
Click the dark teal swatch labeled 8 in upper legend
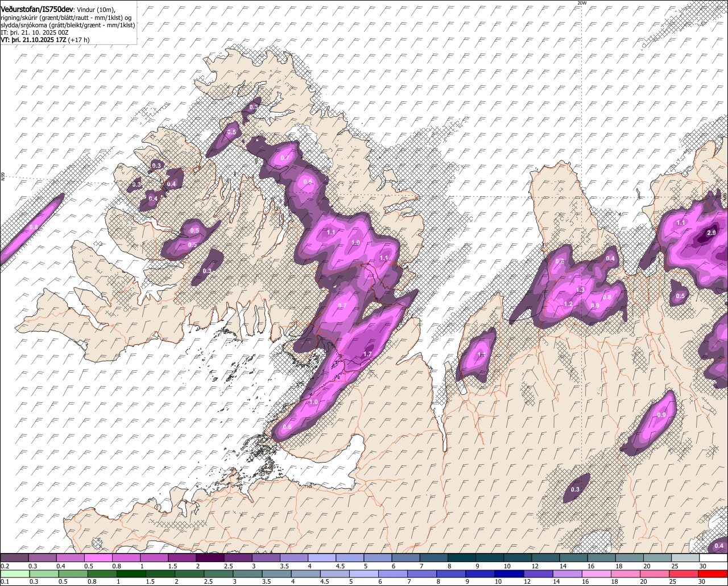coord(462,558)
